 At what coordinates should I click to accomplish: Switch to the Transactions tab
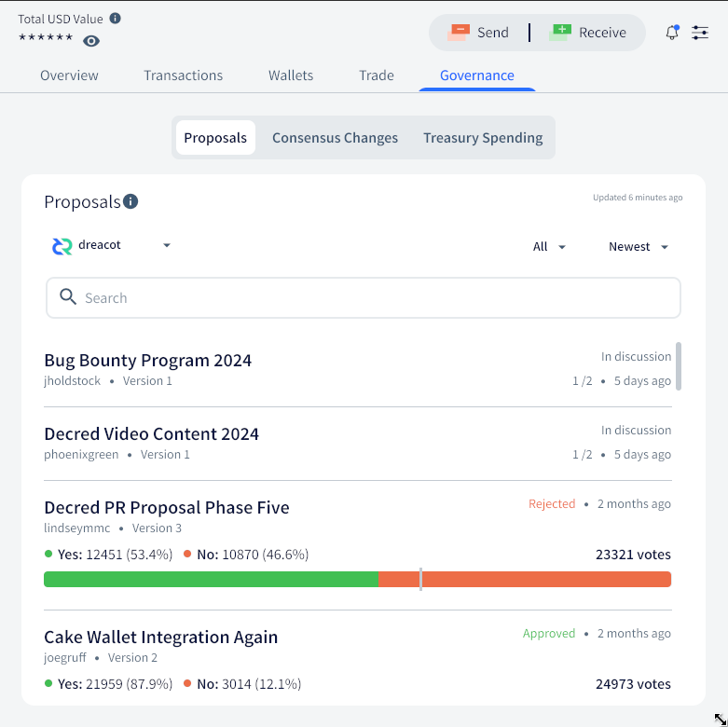[183, 75]
